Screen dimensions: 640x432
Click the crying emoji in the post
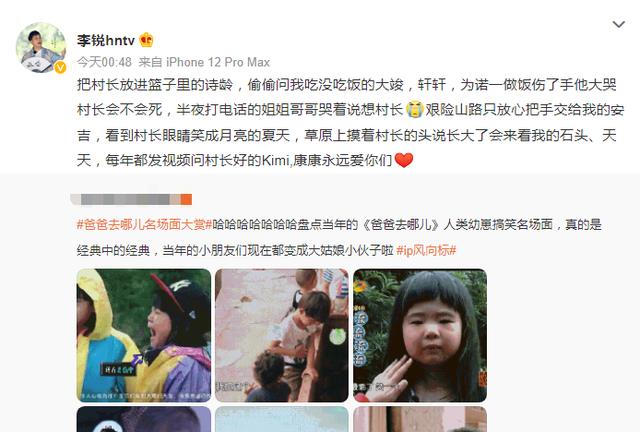coord(414,109)
